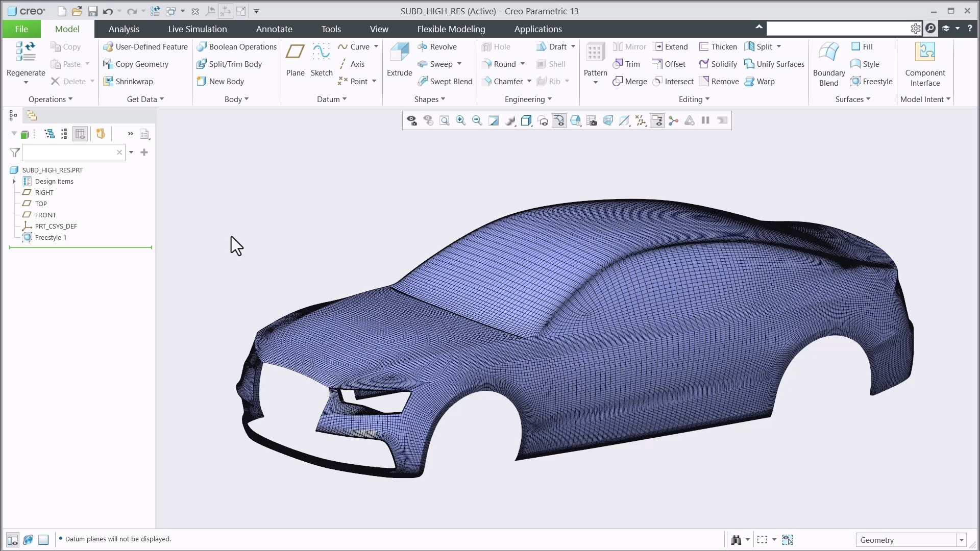Click the Warp tool
Screen dimensions: 980x551
click(759, 82)
